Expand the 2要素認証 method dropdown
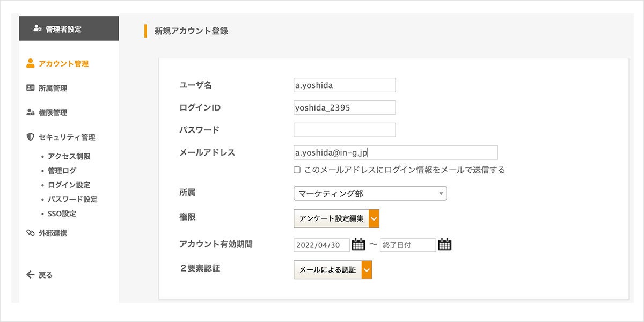Screen dimensions: 644x322 pyautogui.click(x=367, y=270)
